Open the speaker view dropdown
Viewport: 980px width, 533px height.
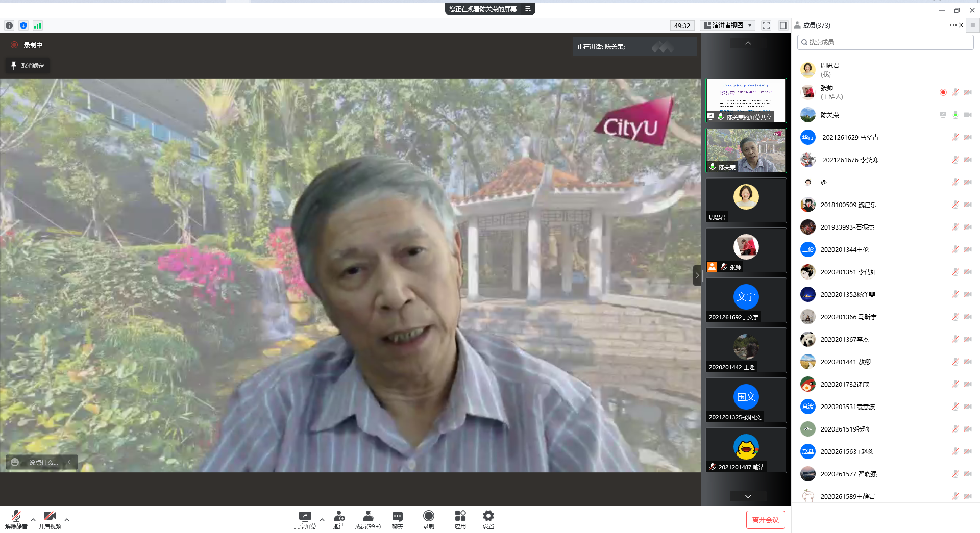tap(728, 26)
